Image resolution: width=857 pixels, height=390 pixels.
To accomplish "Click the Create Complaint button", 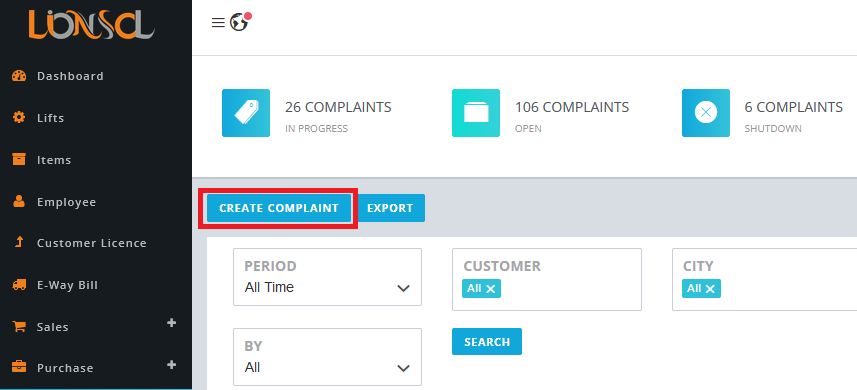I will [x=279, y=208].
